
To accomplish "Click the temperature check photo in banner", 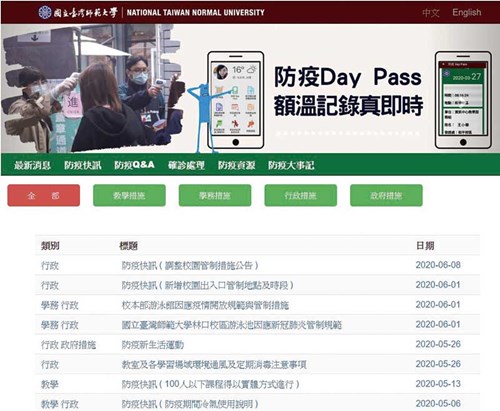I will [93, 88].
